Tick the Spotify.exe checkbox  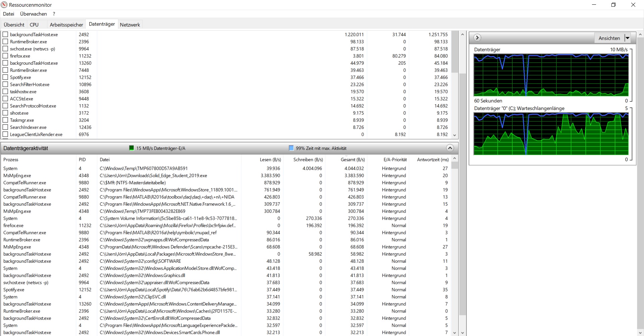5,77
